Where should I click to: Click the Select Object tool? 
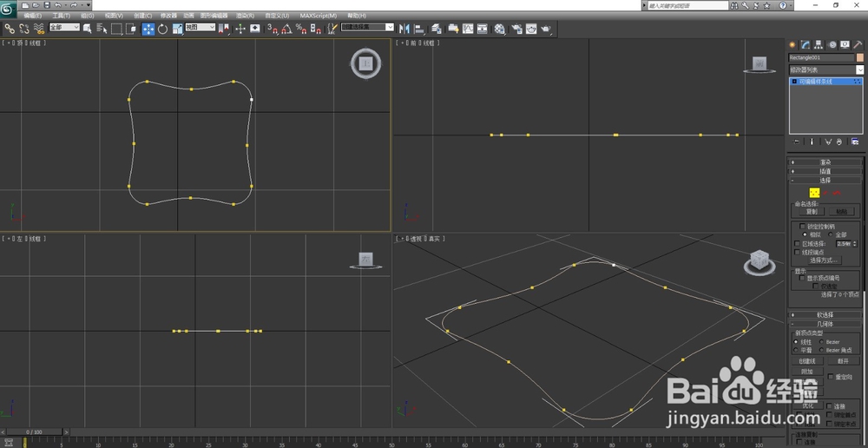pyautogui.click(x=87, y=29)
